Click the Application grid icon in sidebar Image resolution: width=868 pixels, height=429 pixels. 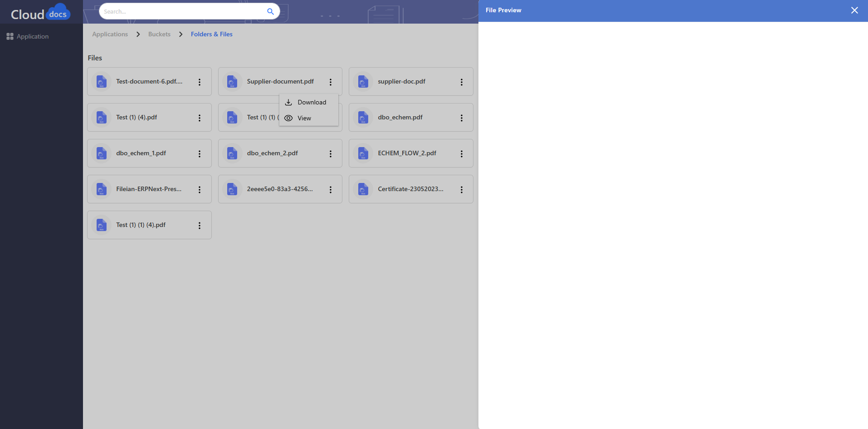point(10,36)
